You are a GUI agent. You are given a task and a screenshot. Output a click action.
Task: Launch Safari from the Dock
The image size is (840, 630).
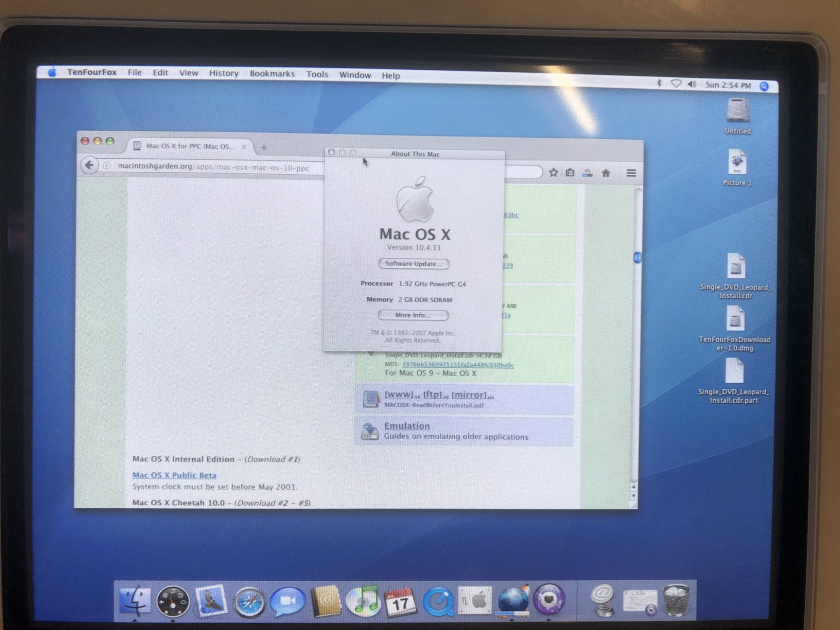click(249, 603)
